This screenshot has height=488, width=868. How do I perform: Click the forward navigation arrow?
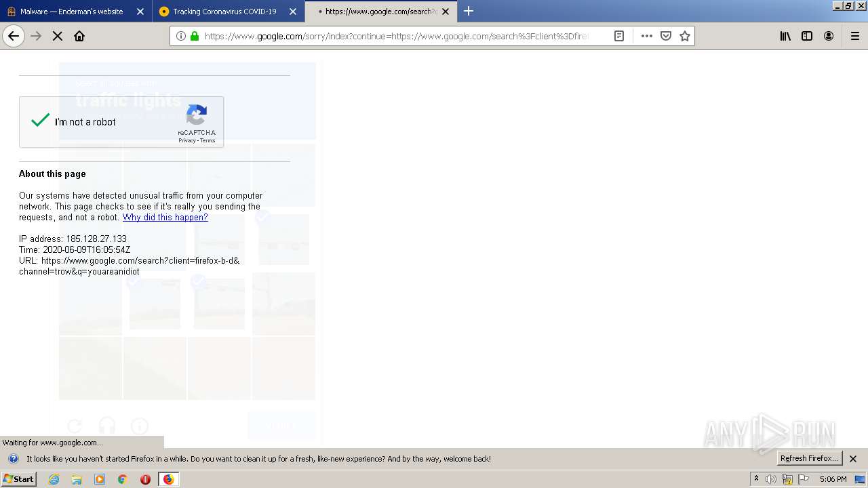pos(37,36)
